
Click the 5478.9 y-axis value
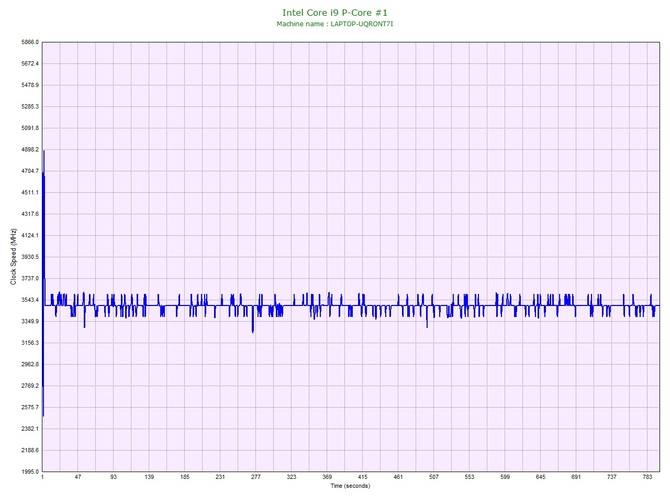click(x=30, y=85)
